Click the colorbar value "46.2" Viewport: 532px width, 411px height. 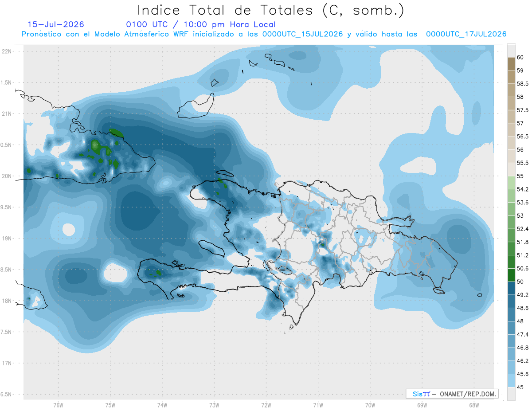coord(522,361)
